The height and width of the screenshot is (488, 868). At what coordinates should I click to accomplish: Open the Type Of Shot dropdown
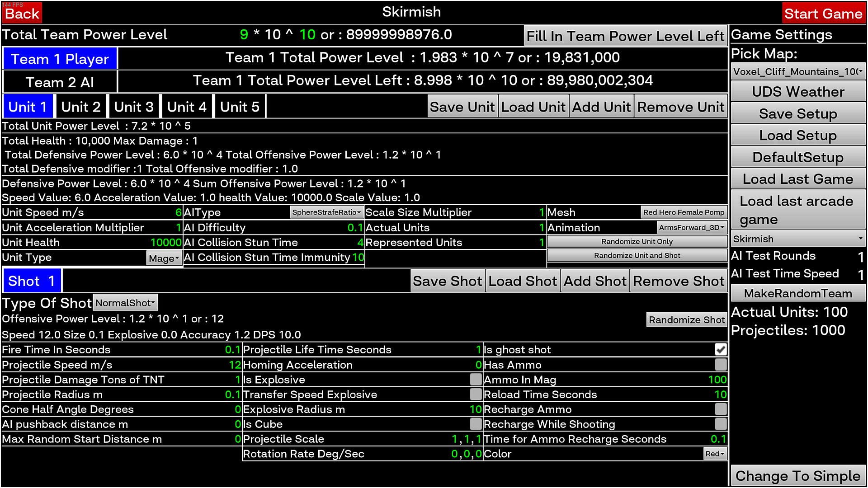(x=125, y=303)
